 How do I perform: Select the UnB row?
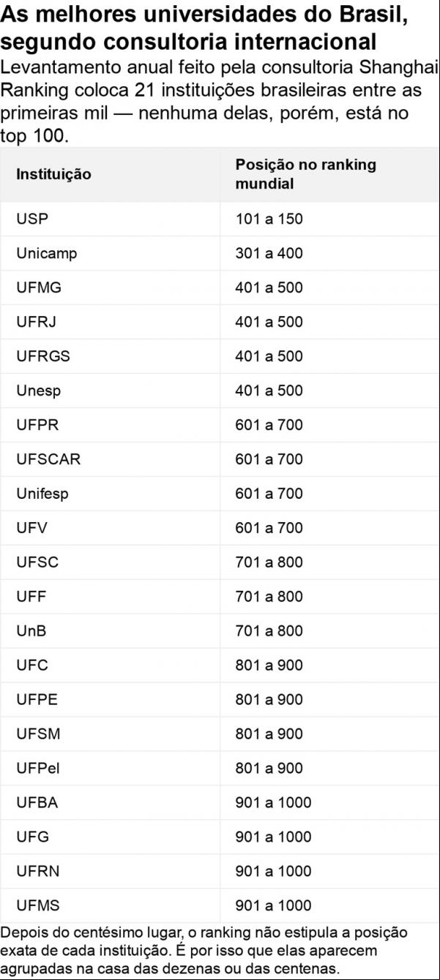tap(220, 631)
